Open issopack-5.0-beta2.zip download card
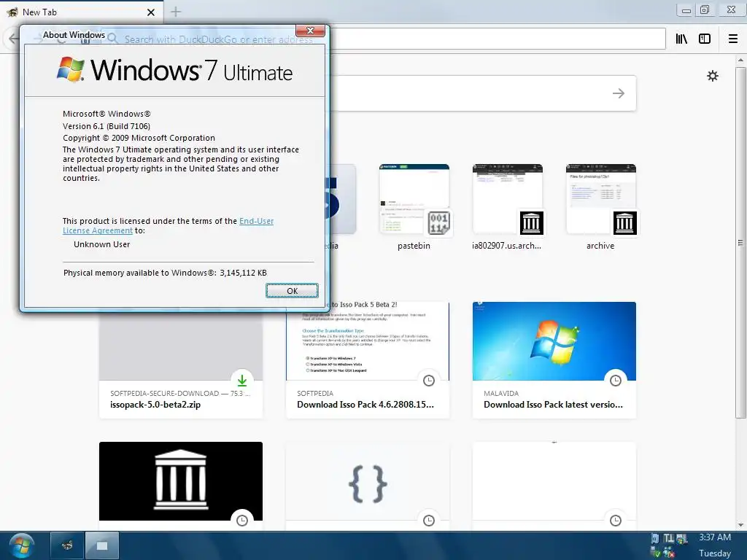 pos(181,362)
